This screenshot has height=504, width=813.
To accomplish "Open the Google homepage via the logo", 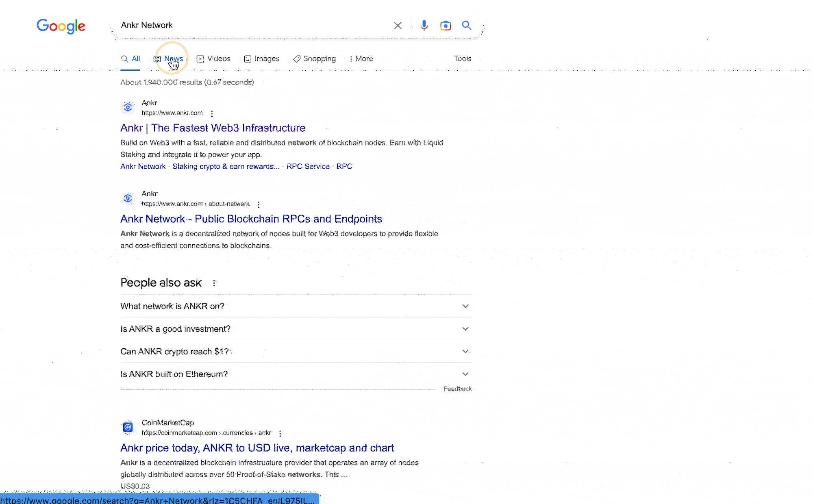I will pos(61,26).
